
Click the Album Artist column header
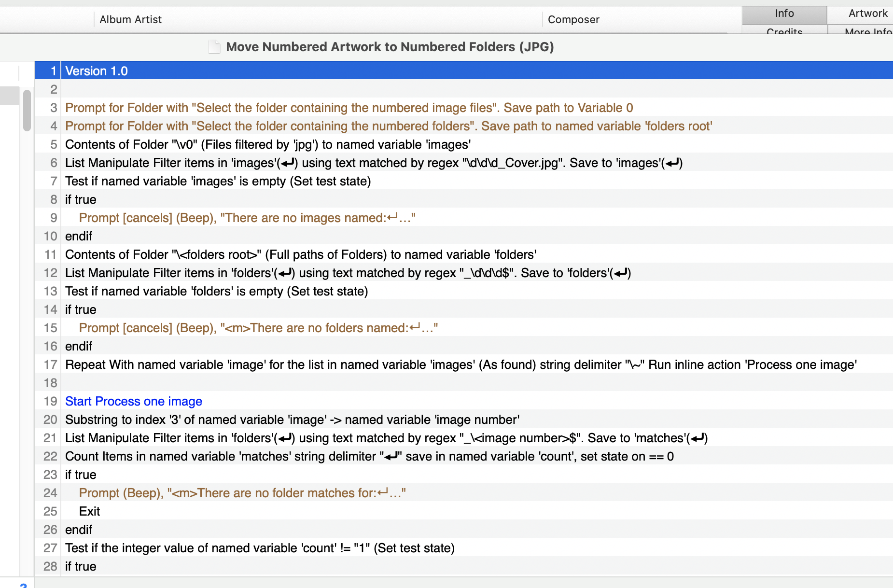click(x=130, y=20)
